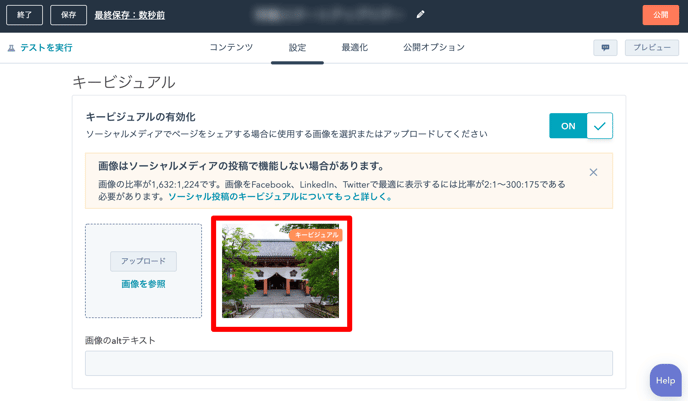Click the キービジュアル badge on thumbnail
The height and width of the screenshot is (401, 688).
315,235
